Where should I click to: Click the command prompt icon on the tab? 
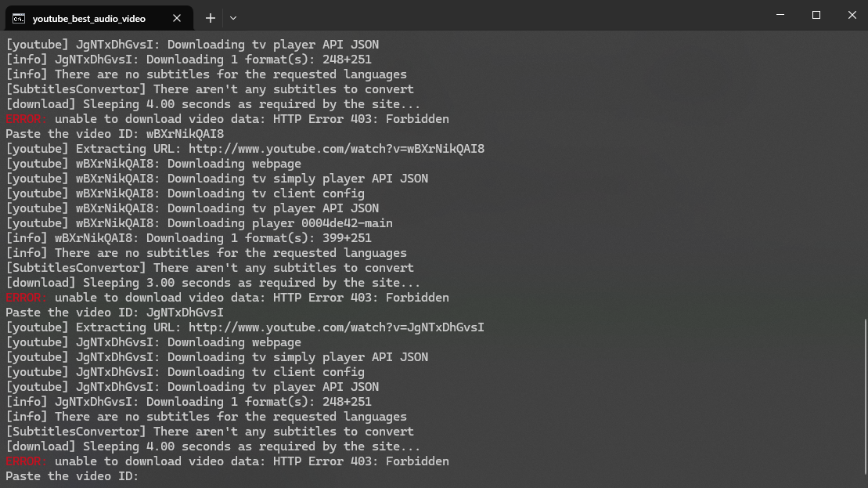tap(18, 18)
